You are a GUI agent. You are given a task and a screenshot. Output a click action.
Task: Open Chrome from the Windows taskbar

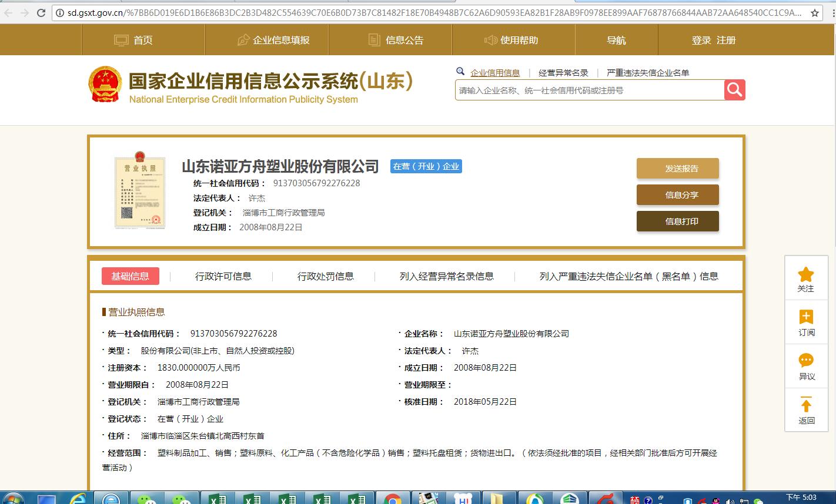coord(393,496)
